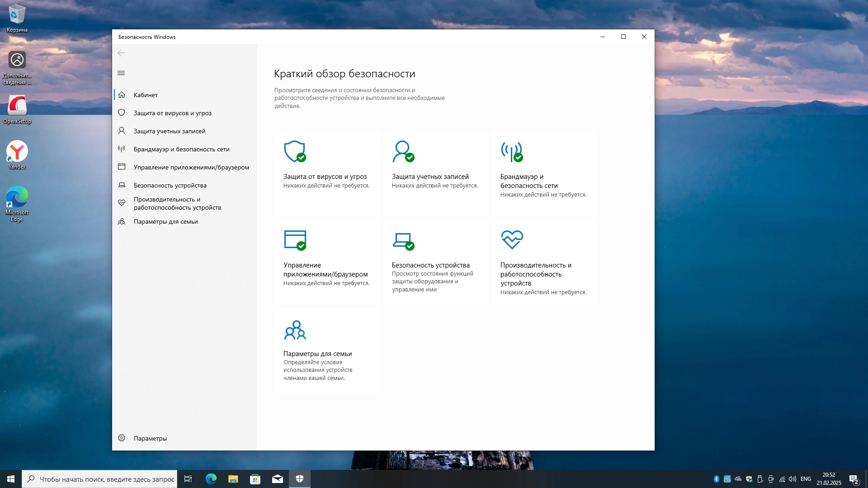Screen dimensions: 868x488
Task: Go to Безопасность устройства in sidebar
Action: 170,185
